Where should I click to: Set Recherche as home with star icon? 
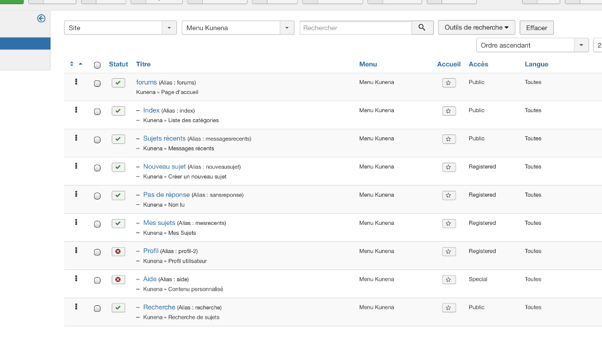click(449, 308)
